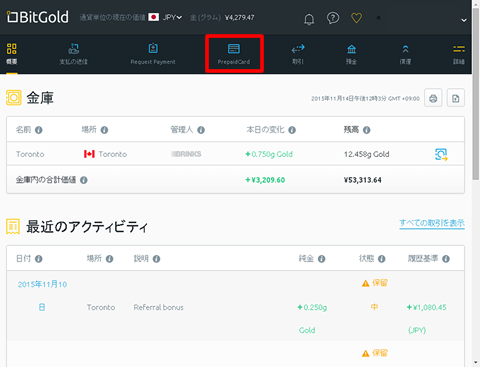Show info for the 状態 column
Screen dimensions: 480x367
[382, 259]
